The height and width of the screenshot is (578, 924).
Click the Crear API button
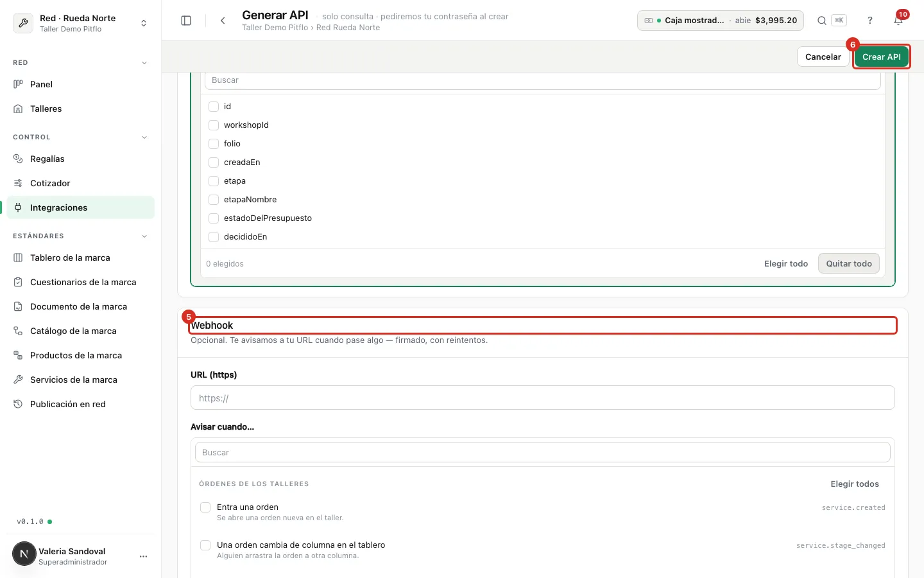pos(882,57)
